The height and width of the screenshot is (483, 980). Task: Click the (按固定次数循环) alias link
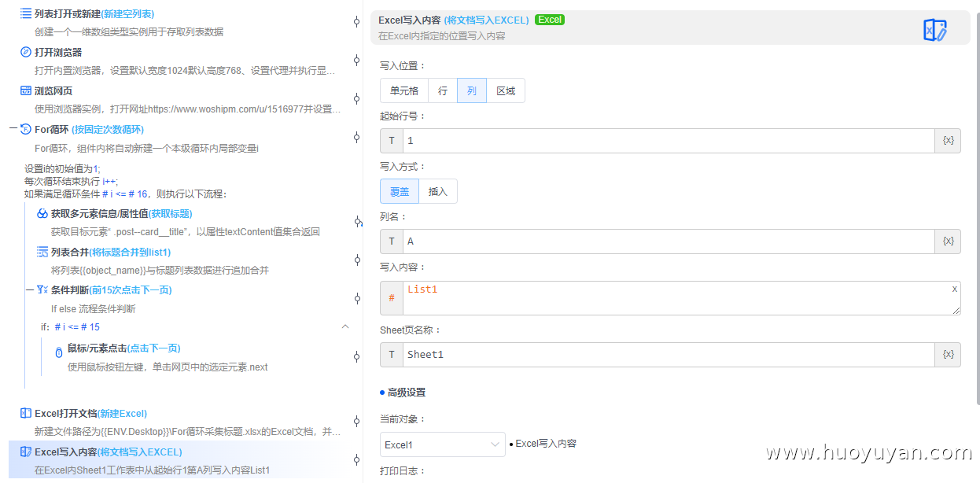[x=108, y=130]
